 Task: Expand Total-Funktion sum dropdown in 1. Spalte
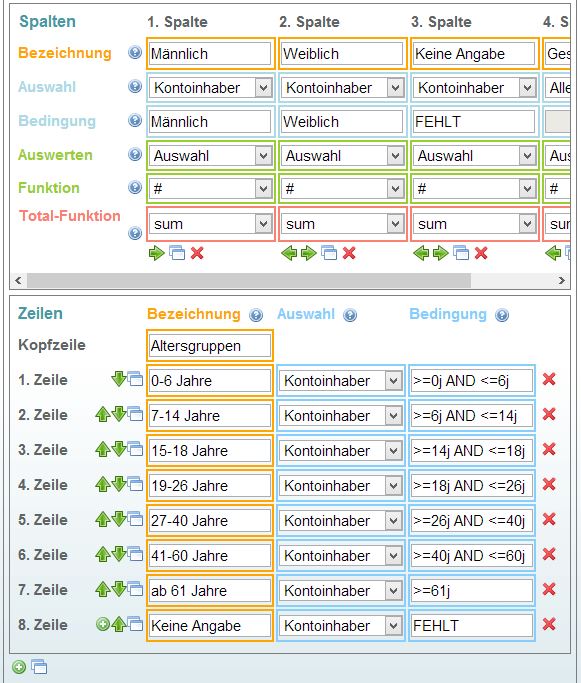tap(211, 224)
